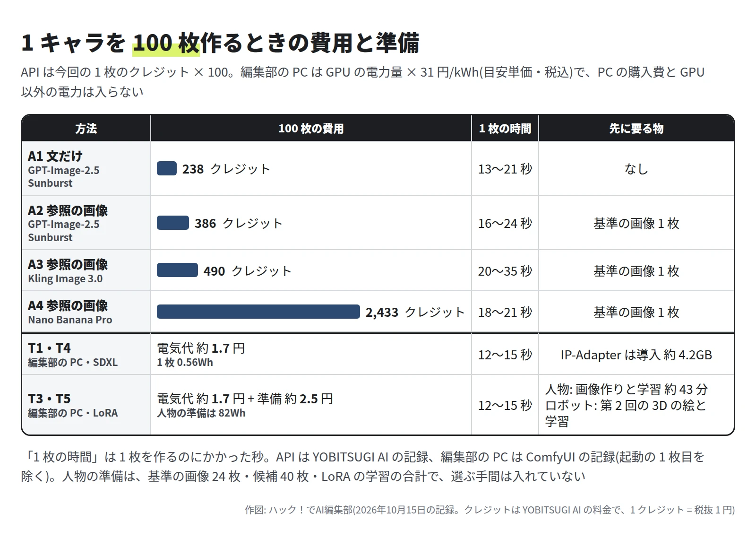756x539 pixels.
Task: Click the 20〜35 秒 time cell
Action: click(505, 271)
